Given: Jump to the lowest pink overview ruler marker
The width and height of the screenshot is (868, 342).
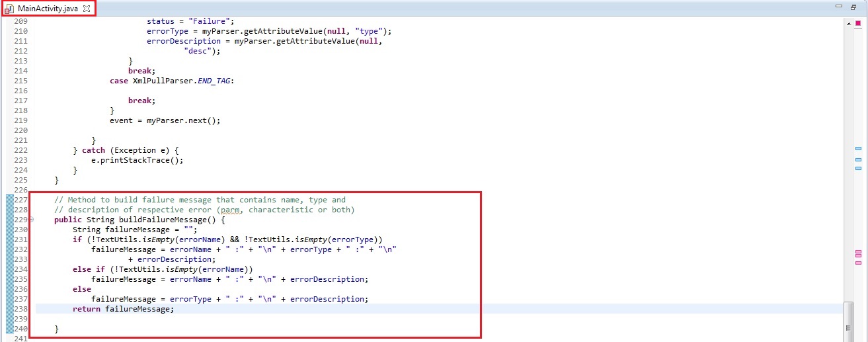Looking at the screenshot, I should (858, 263).
